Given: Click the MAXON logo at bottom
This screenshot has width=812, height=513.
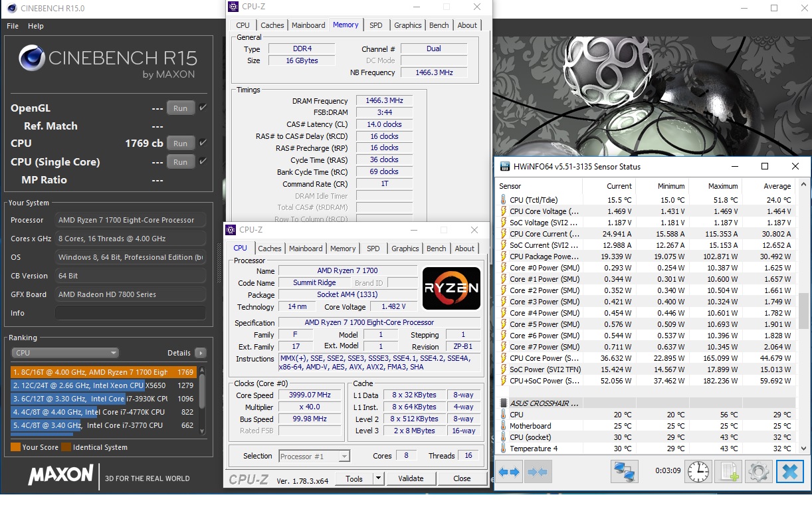Looking at the screenshot, I should [61, 474].
